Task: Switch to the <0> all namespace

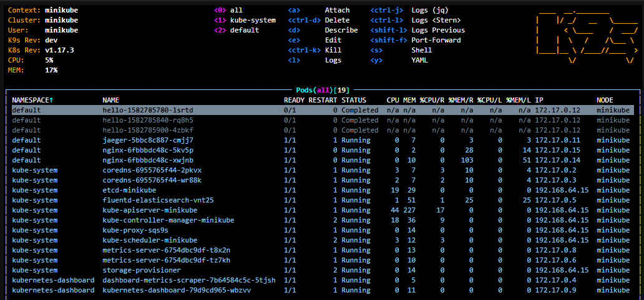Action: pyautogui.click(x=228, y=10)
